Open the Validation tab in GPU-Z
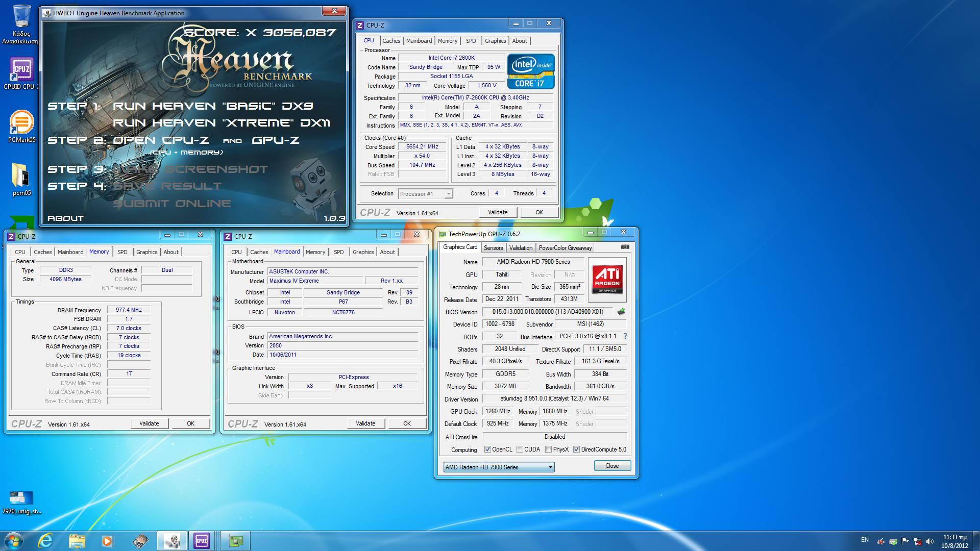This screenshot has width=980, height=551. click(x=521, y=247)
